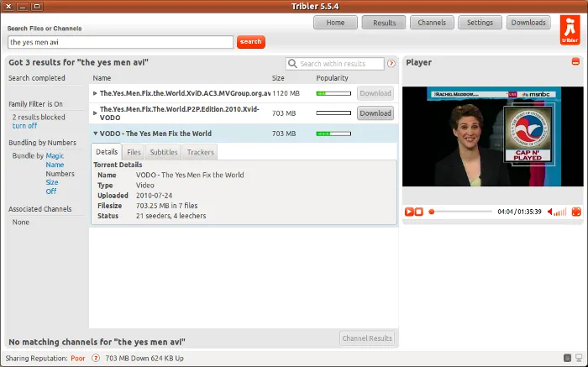Collapse VODO - The Yes Men Fix the World
Viewport: 588px width, 367px height.
click(x=95, y=133)
